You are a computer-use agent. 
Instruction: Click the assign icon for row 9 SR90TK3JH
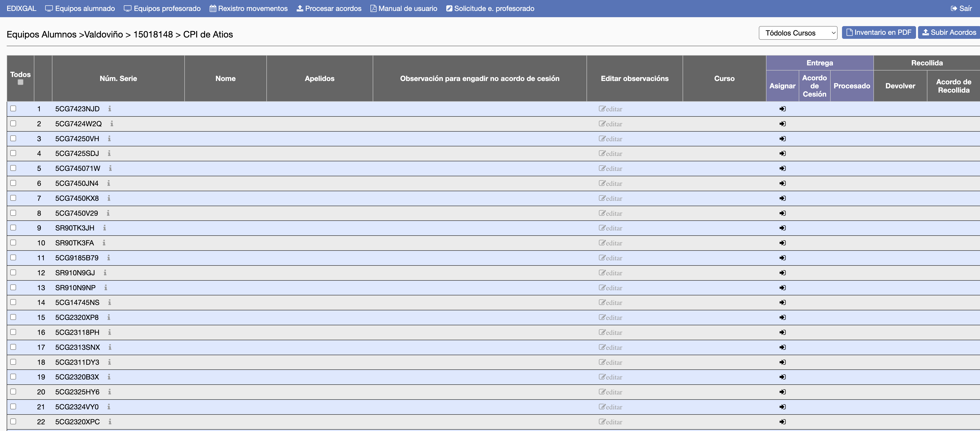(782, 228)
